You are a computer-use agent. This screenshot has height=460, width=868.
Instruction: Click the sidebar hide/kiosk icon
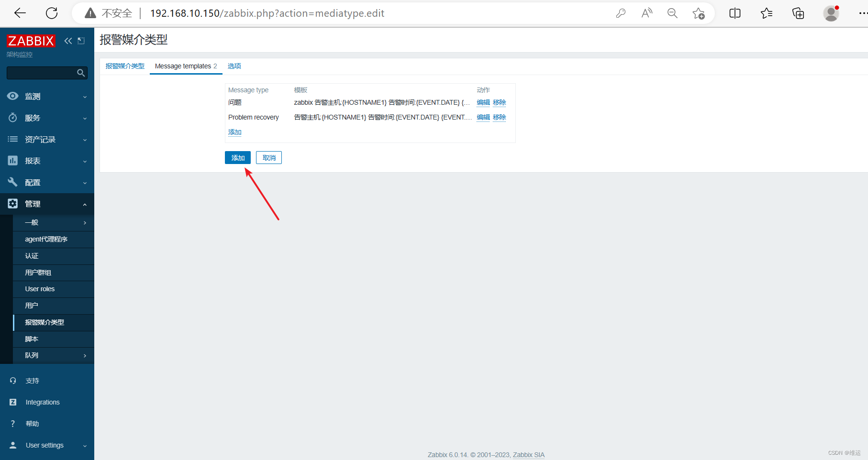pos(81,41)
